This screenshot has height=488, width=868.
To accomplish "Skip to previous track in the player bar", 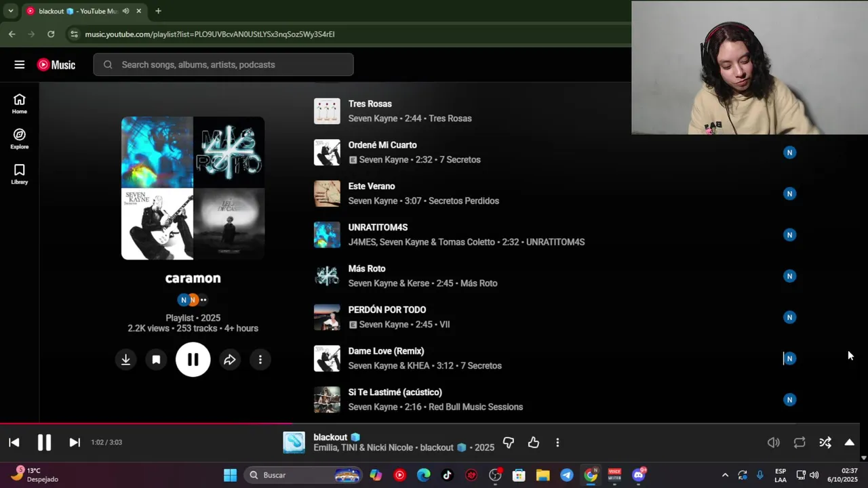I will click(14, 443).
